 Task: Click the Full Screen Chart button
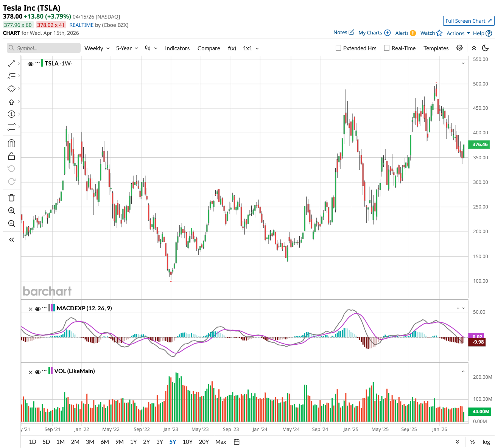tap(469, 21)
